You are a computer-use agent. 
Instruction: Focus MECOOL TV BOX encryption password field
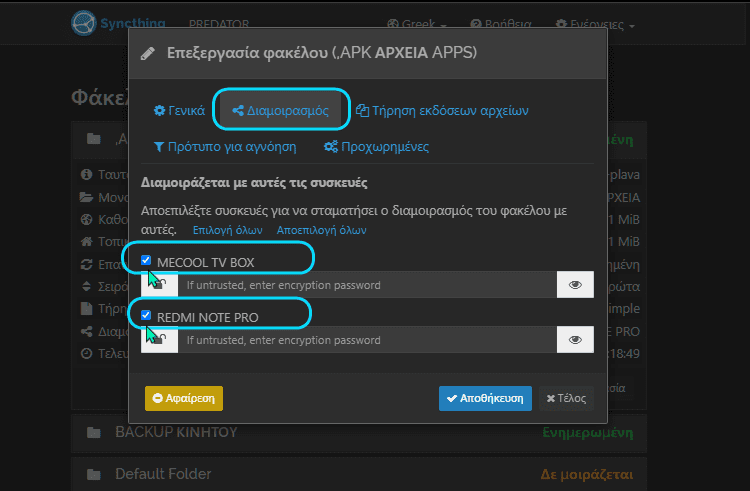(x=367, y=285)
